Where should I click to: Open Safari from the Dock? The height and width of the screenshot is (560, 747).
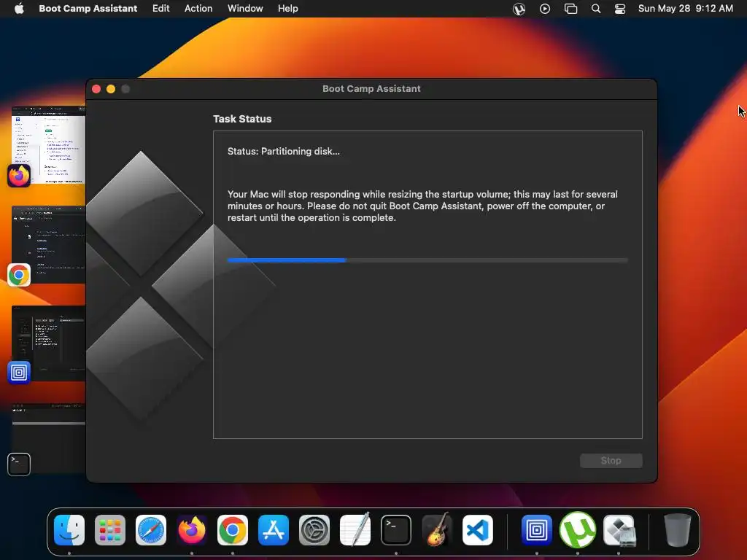[x=151, y=530]
